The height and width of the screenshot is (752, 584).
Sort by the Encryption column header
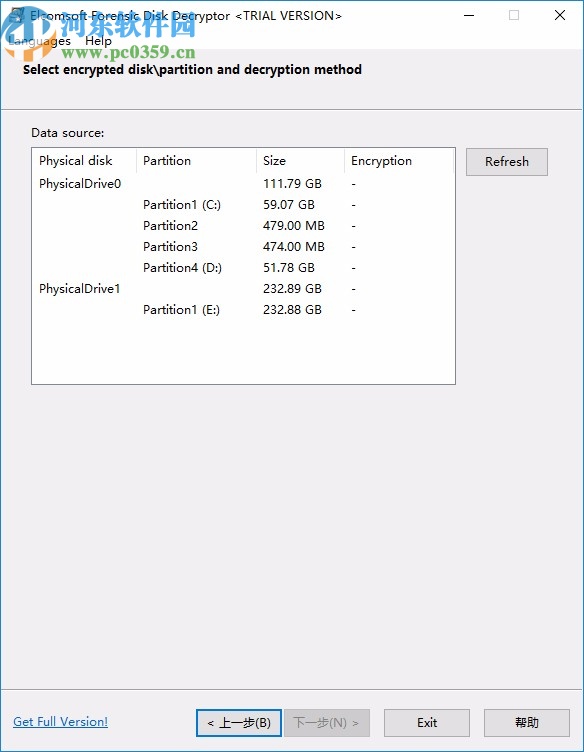tap(399, 161)
